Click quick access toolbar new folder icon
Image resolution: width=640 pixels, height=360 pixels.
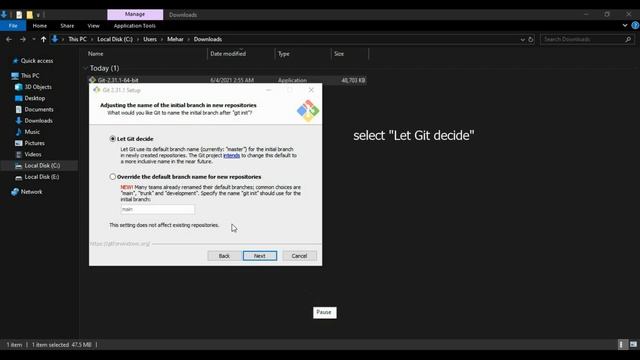29,15
